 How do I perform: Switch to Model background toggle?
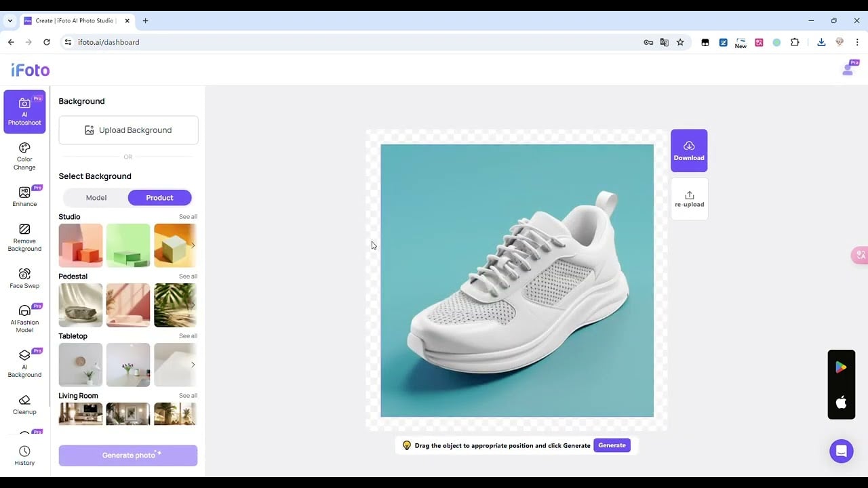tap(96, 198)
